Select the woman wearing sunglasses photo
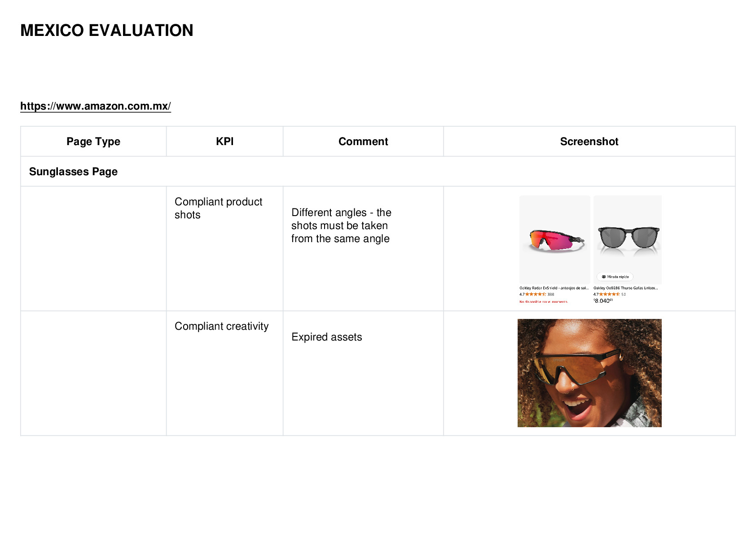Image resolution: width=756 pixels, height=535 pixels. tap(589, 373)
